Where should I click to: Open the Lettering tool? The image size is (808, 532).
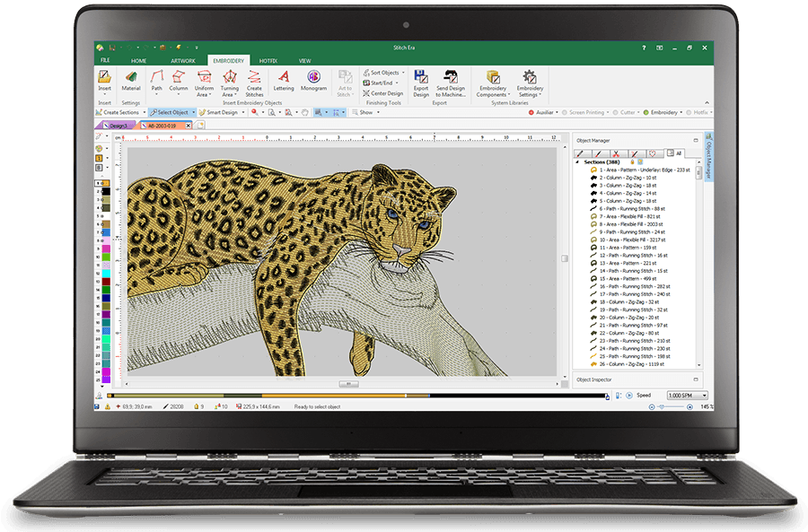point(284,81)
